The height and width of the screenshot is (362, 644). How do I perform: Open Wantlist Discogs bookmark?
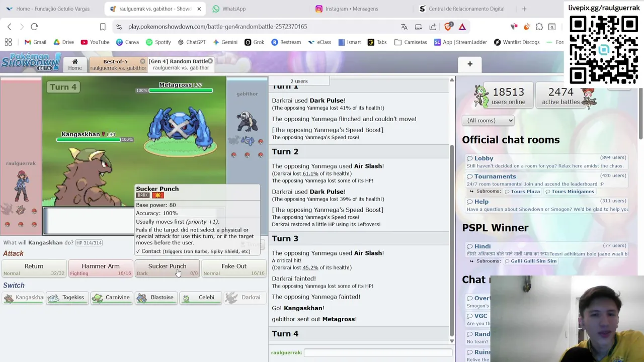point(517,42)
